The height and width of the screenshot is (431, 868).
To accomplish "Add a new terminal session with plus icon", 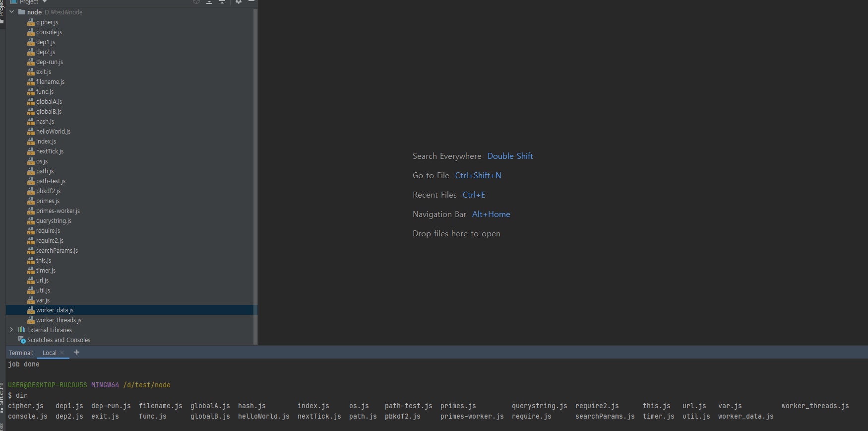I will click(77, 353).
